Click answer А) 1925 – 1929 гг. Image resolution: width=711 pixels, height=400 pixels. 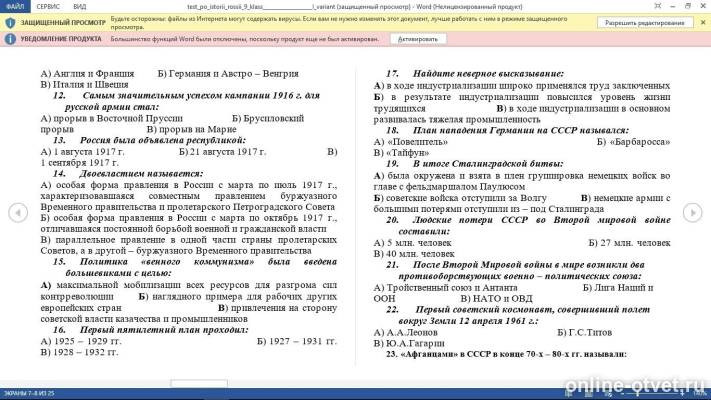[x=81, y=341]
